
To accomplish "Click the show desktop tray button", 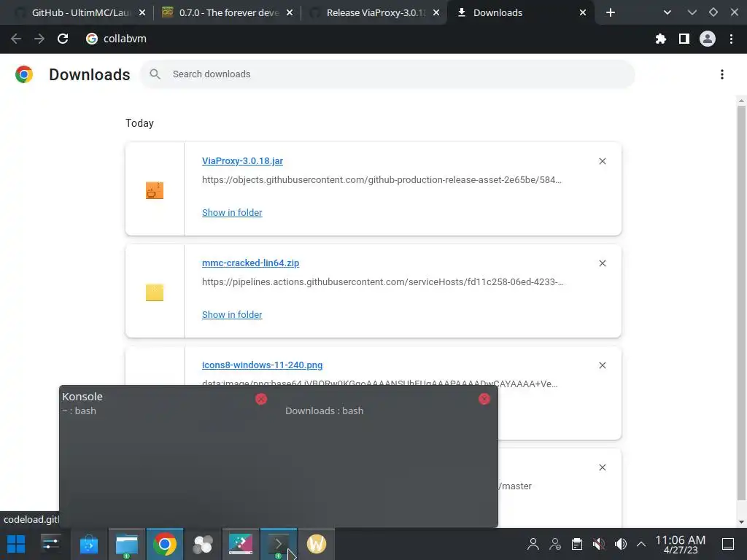I will coord(728,544).
